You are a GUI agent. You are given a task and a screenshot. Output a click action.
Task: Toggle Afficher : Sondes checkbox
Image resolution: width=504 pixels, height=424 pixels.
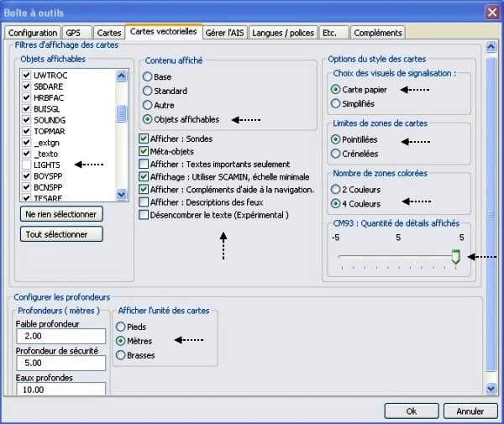click(144, 139)
